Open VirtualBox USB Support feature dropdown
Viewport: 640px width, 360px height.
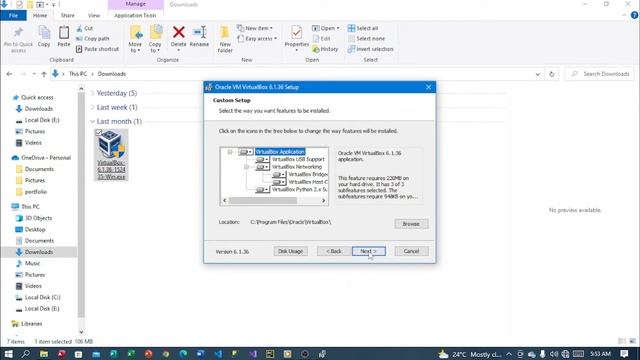pyautogui.click(x=262, y=160)
